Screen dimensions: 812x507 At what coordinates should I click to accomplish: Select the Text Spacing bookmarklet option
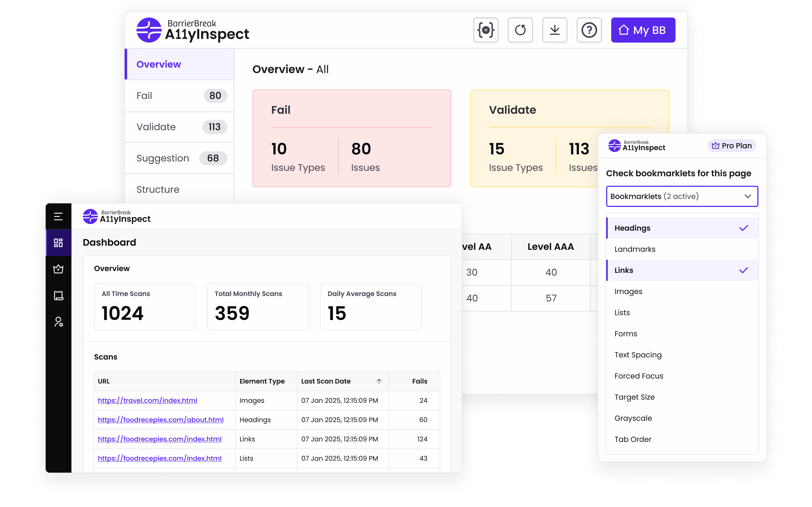point(638,355)
